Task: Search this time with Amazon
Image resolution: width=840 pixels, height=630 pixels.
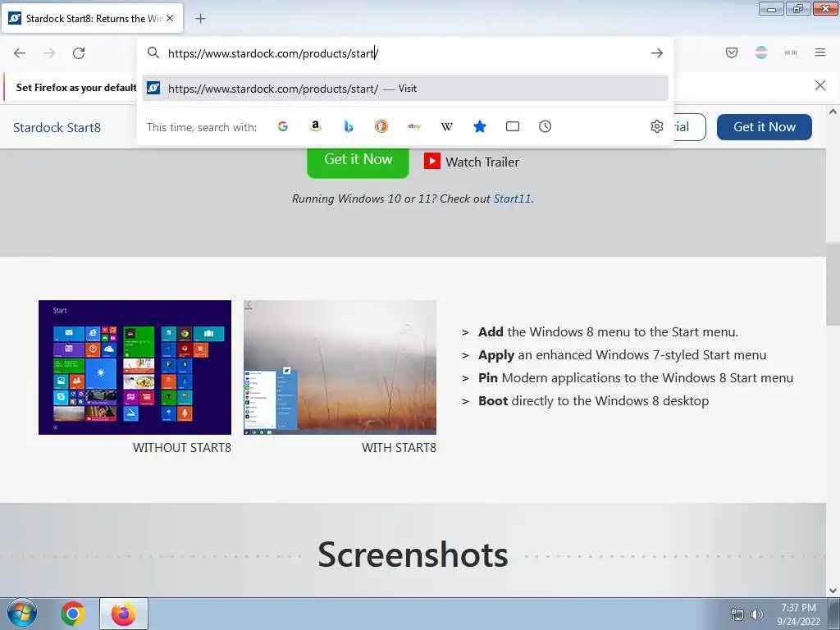Action: [316, 126]
